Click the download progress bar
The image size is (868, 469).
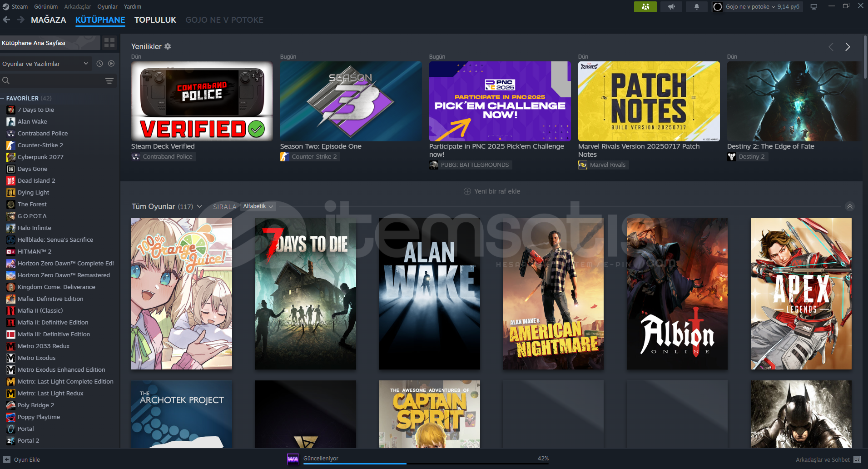[426, 464]
